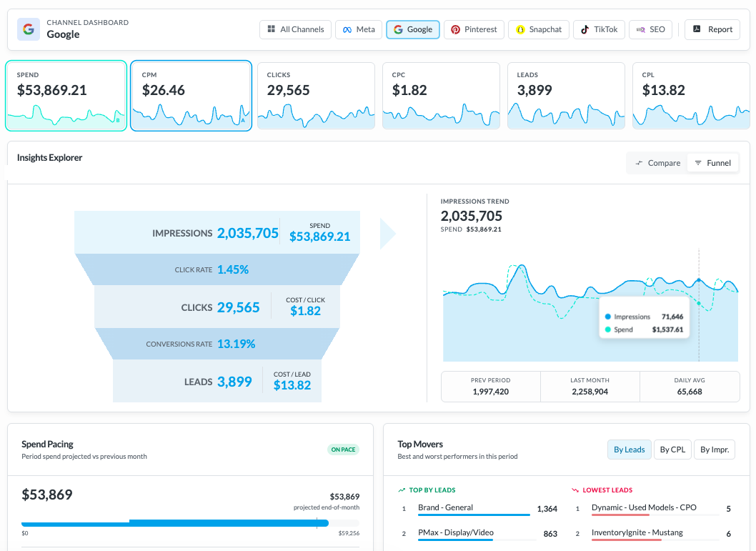This screenshot has width=756, height=551.
Task: Click the Funnel filter icon
Action: coord(697,163)
